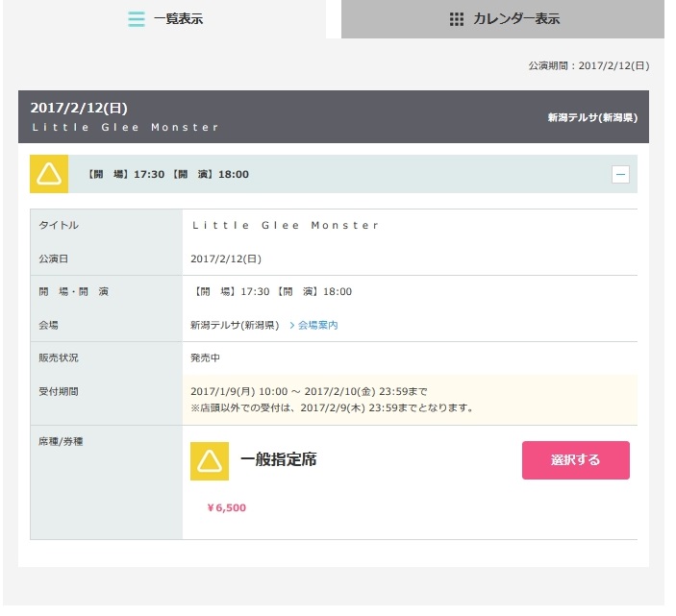The image size is (676, 616).
Task: Click 【開場】17:30【開演】18:00 in the teal bar
Action: pos(167,175)
